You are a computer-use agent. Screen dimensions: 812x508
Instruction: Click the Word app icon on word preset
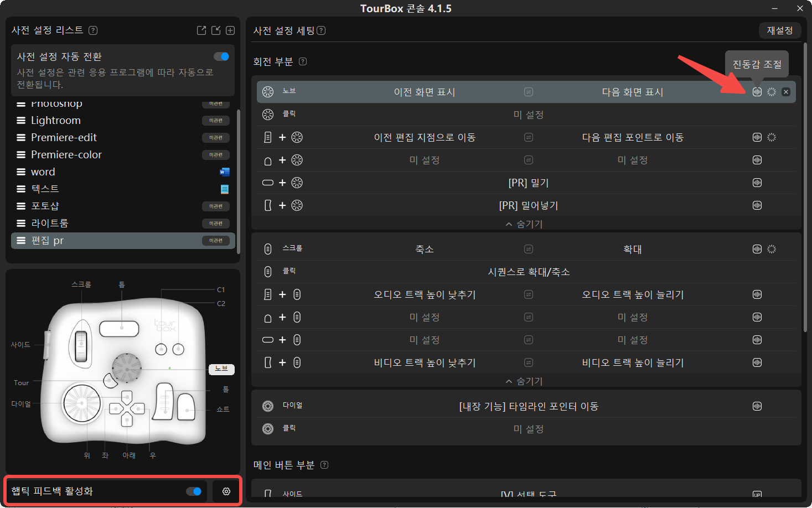coord(225,172)
